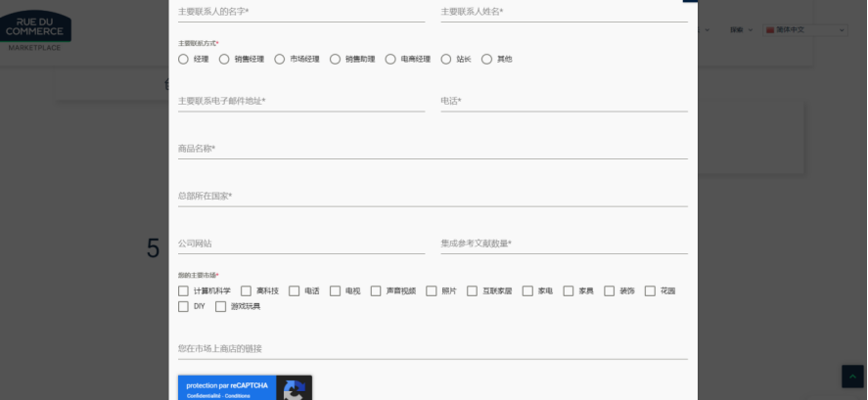
Task: Tick the 家电 checkbox
Action: [527, 291]
